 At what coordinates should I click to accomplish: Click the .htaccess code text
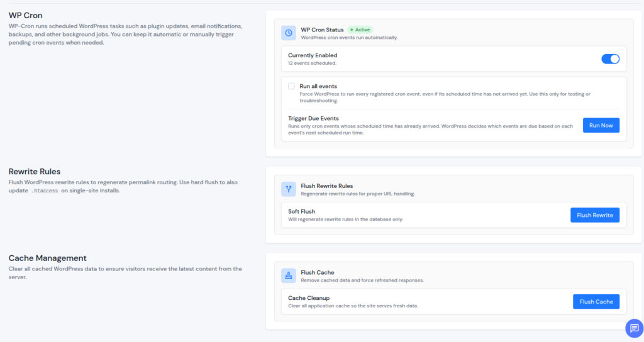pos(45,191)
